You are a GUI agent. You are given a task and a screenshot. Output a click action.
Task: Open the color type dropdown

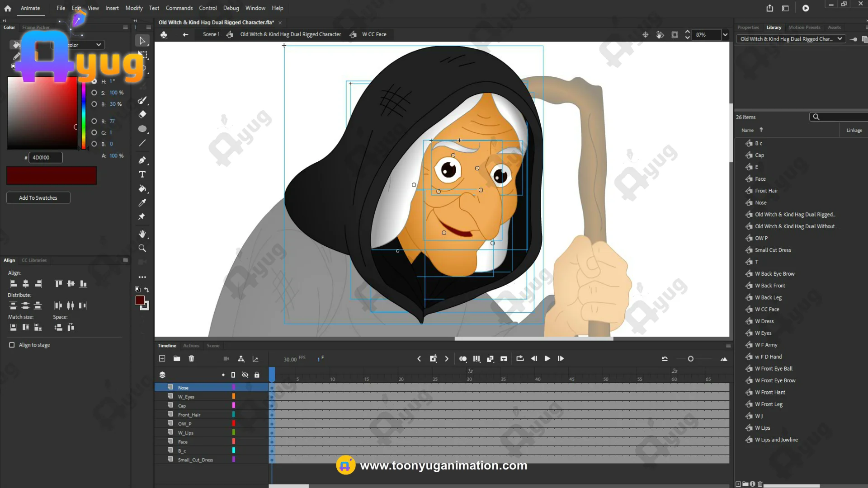[x=98, y=45]
